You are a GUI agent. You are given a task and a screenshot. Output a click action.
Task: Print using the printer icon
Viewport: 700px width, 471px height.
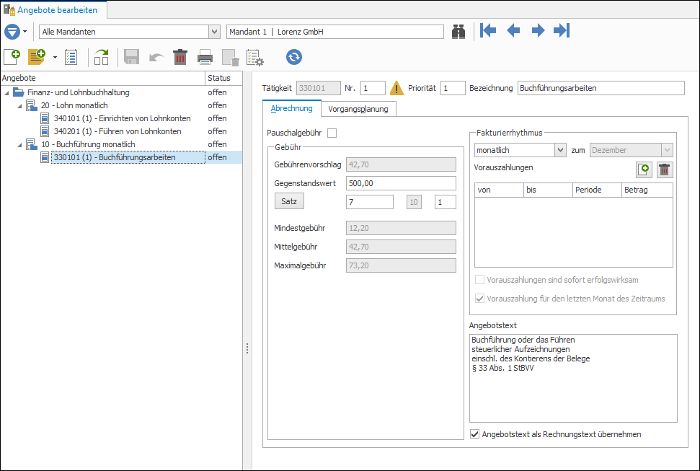205,57
